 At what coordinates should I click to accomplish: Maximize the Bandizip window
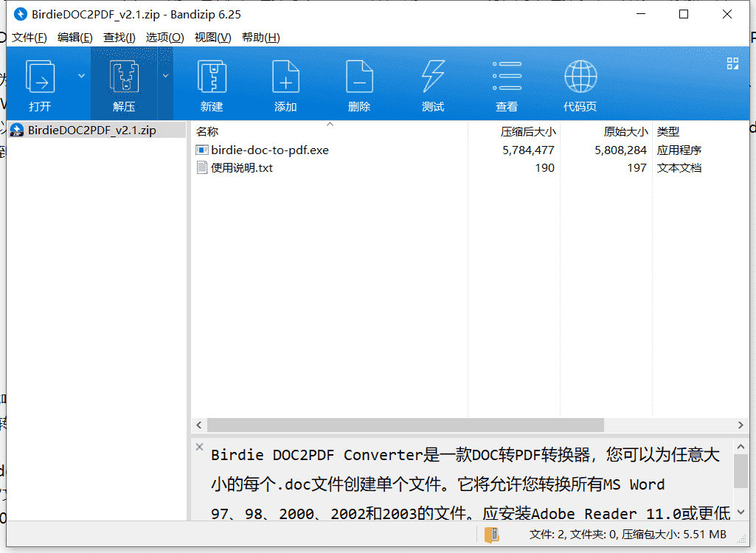(684, 14)
